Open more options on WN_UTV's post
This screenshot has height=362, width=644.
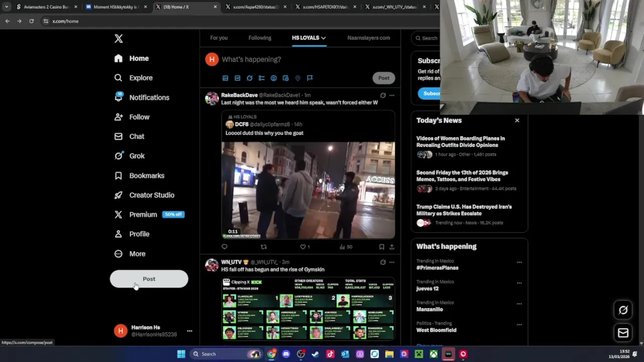click(392, 262)
